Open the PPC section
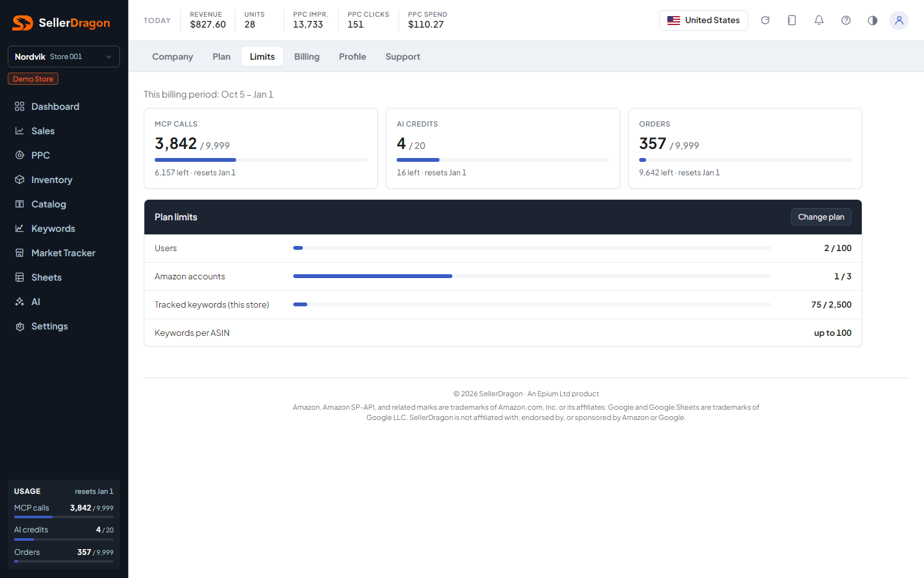The width and height of the screenshot is (924, 578). 64,155
